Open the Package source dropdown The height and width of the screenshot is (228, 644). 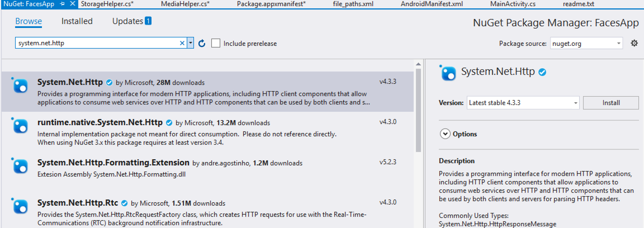586,43
